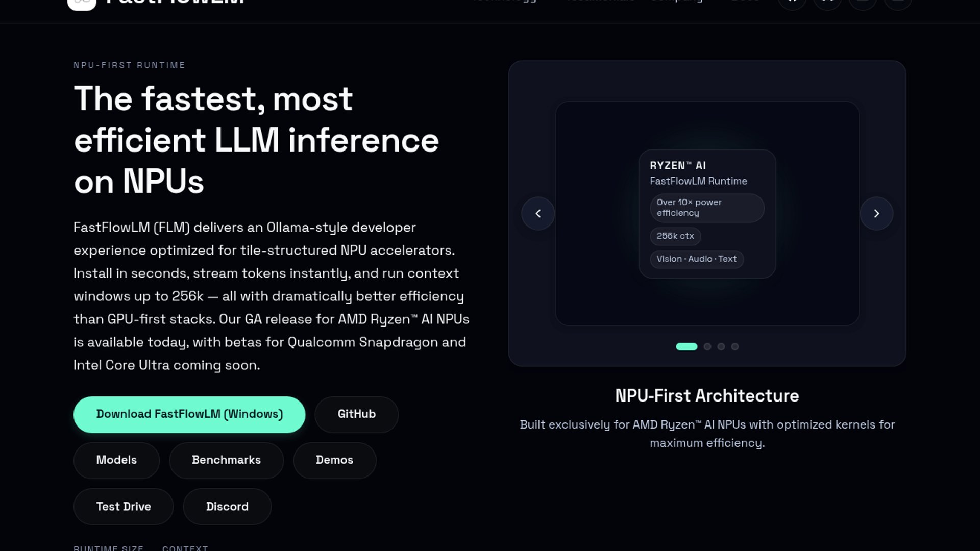980x551 pixels.
Task: Click the leftmost circular header icon button
Action: click(792, 3)
